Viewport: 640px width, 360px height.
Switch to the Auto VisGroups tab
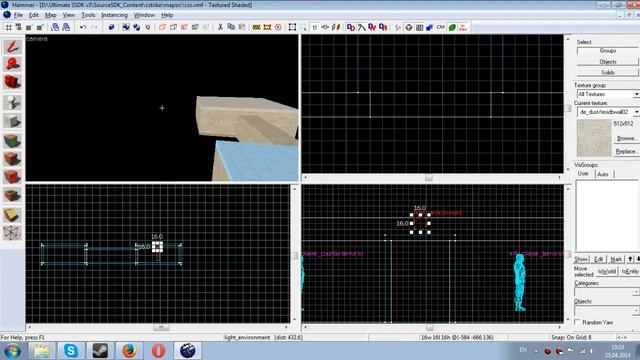click(603, 174)
